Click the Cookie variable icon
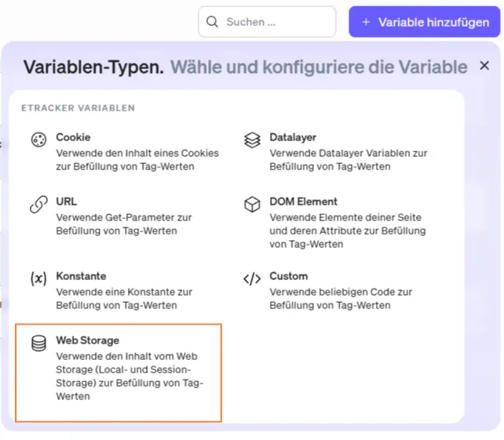Screen dimensions: 504x440 tap(38, 140)
